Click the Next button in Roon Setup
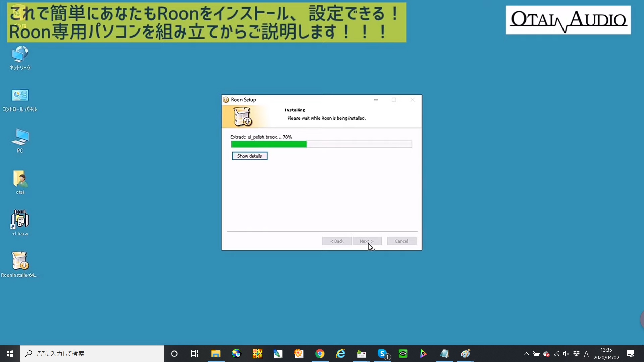This screenshot has height=362, width=644. pos(367,241)
